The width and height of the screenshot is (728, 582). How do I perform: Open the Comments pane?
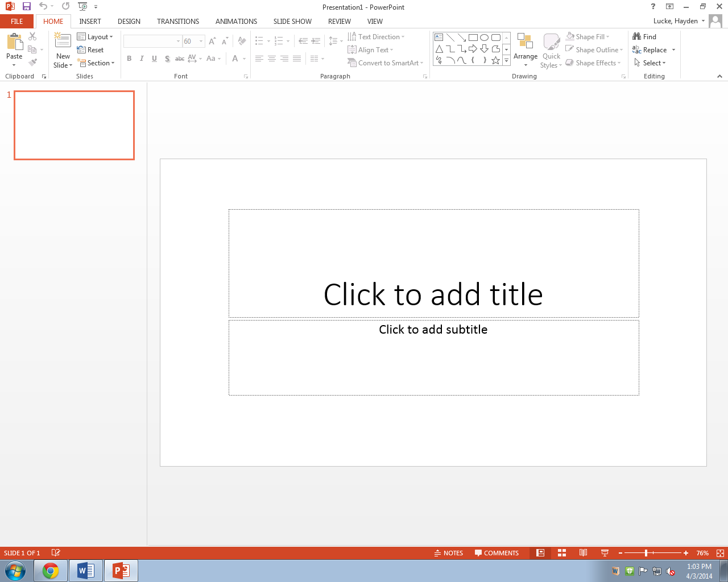tap(497, 552)
